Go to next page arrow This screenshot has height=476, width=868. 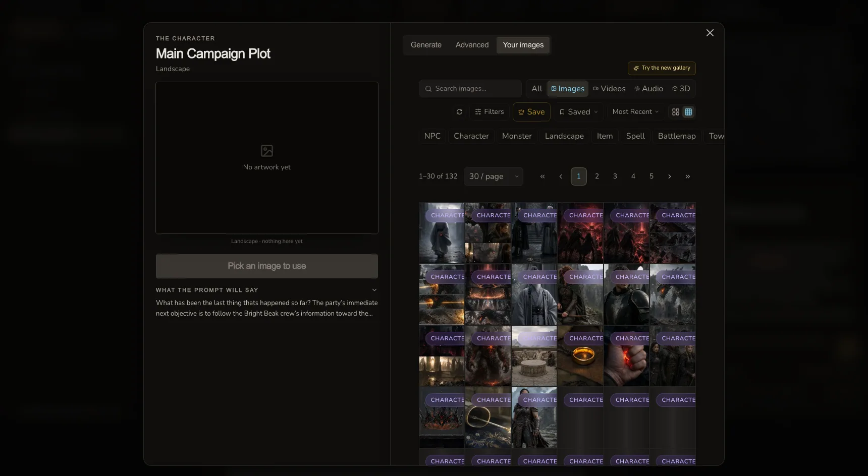coord(670,176)
